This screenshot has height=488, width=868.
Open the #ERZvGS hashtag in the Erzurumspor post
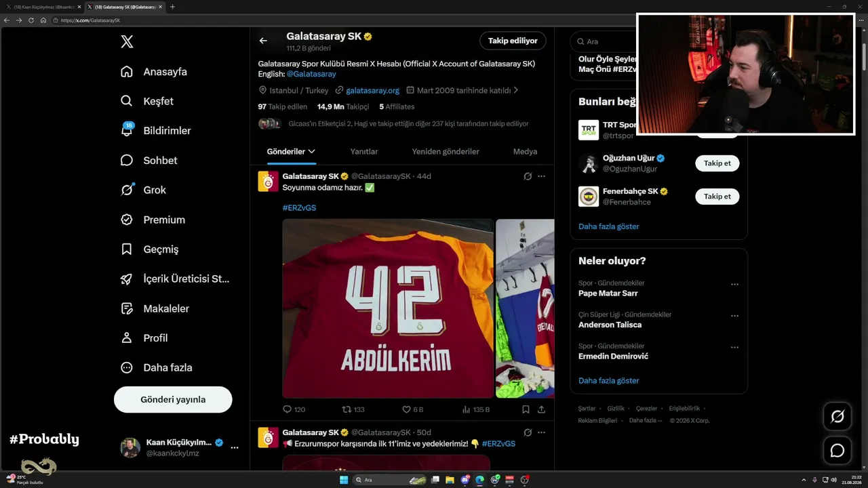(x=498, y=444)
